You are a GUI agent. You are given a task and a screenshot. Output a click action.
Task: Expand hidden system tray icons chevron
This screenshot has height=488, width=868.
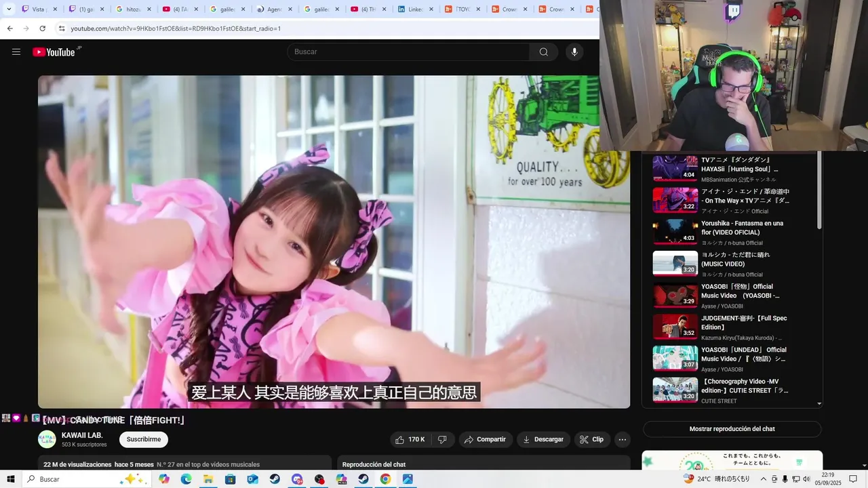coord(764,479)
